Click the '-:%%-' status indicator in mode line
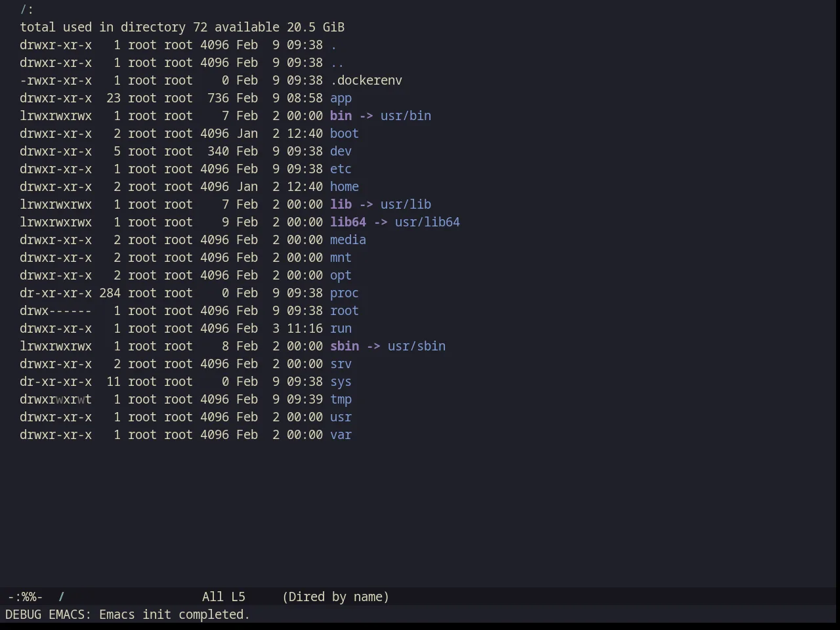The height and width of the screenshot is (630, 840). click(x=25, y=597)
